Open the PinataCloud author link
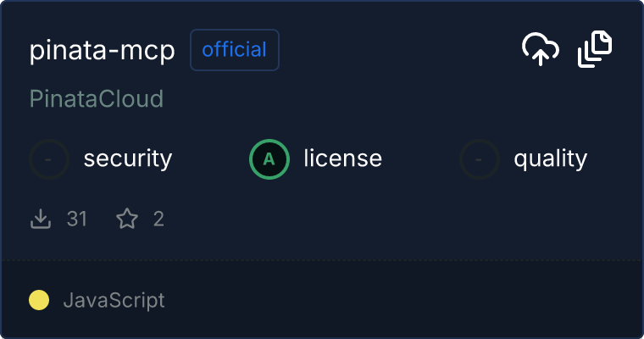The image size is (644, 339). pos(97,99)
